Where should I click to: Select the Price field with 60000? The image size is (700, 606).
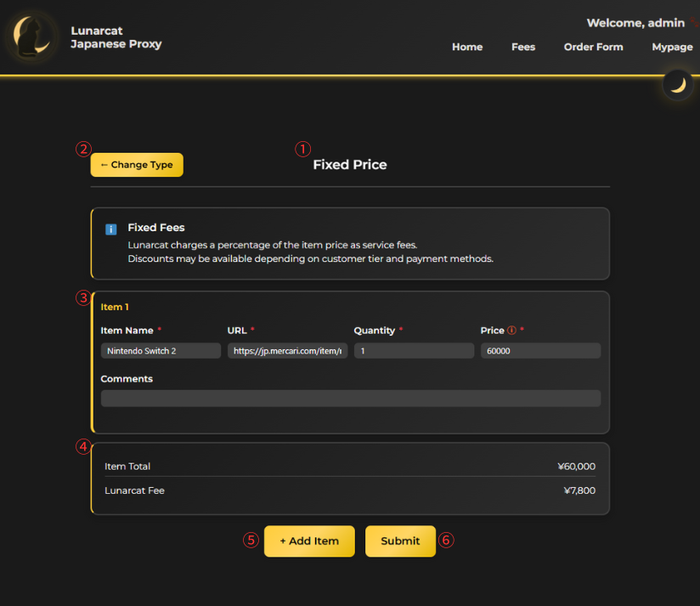[540, 350]
